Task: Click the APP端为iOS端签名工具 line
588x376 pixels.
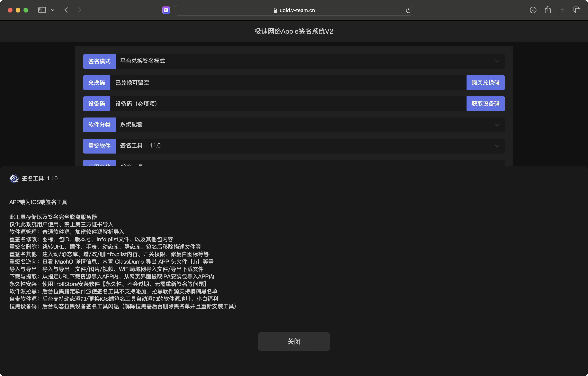Action: [38, 202]
